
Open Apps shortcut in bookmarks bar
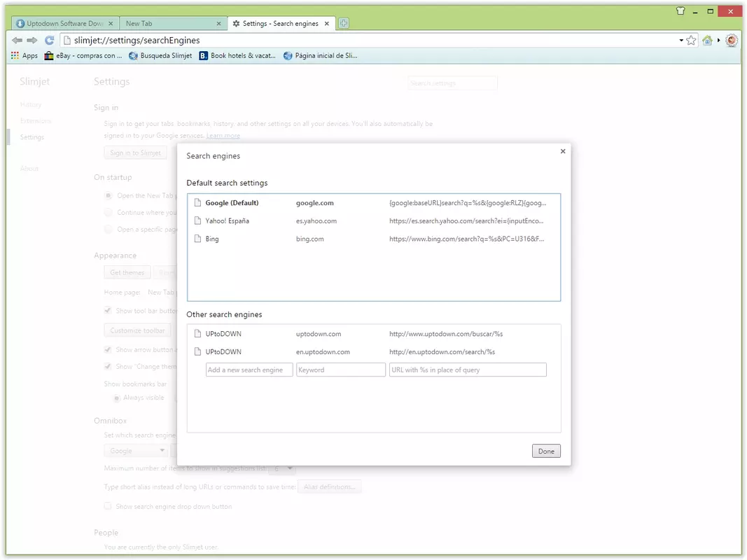(x=25, y=56)
